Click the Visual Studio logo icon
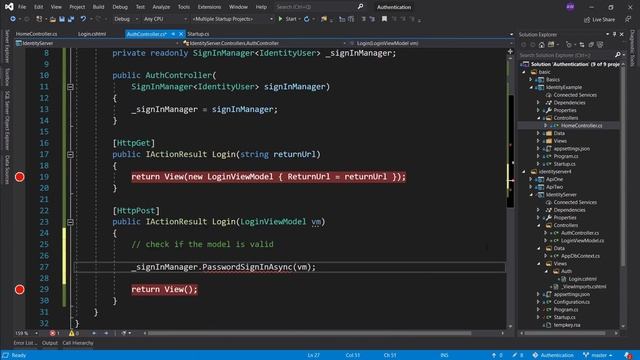Viewport: 640px width, 360px height. coord(9,7)
